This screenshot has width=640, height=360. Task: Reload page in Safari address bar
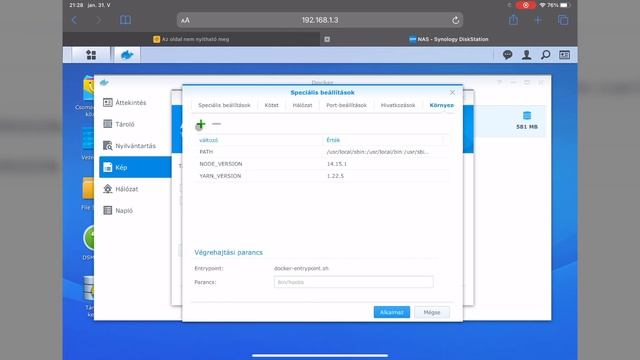pos(456,20)
